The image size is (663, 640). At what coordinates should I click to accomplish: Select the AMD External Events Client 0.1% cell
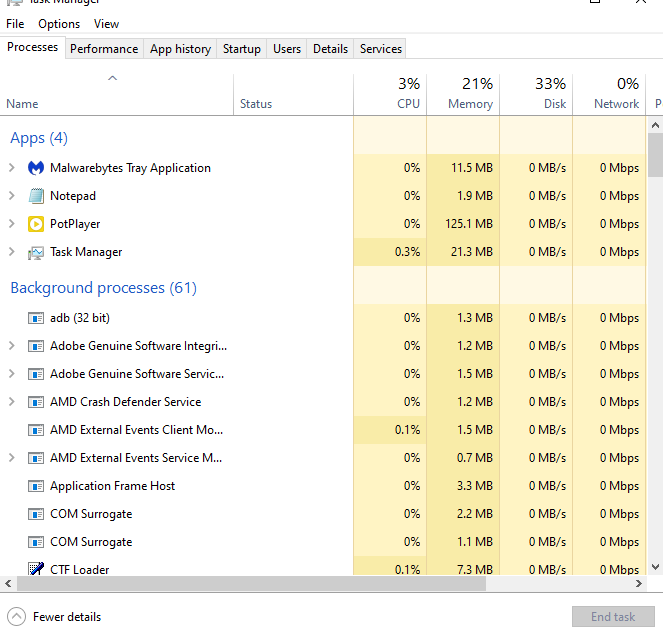[390, 430]
